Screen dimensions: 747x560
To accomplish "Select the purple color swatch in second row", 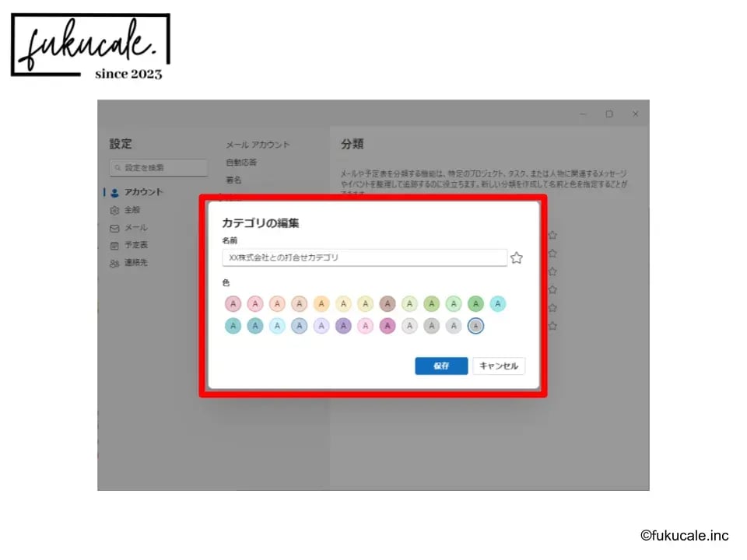I will point(343,326).
